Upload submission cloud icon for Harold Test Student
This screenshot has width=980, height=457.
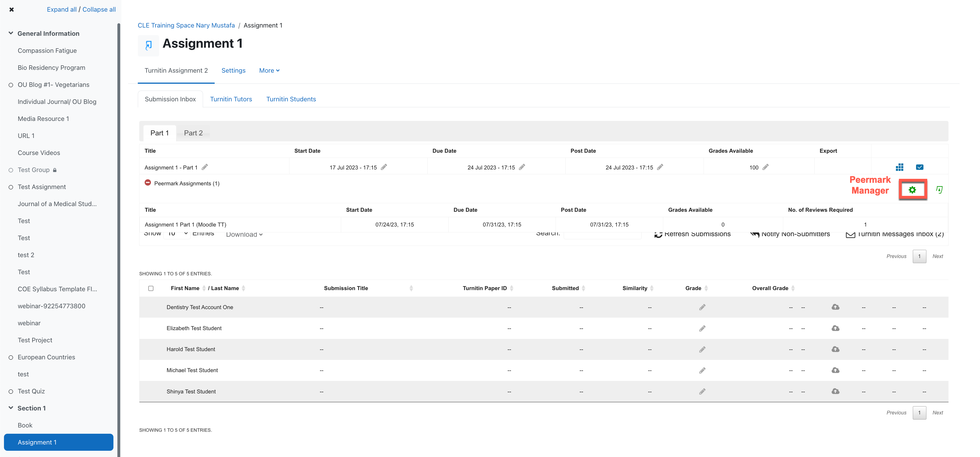click(835, 349)
